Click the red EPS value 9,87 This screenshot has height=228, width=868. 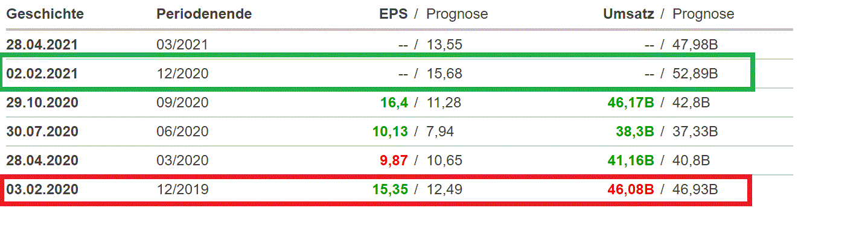pyautogui.click(x=394, y=160)
